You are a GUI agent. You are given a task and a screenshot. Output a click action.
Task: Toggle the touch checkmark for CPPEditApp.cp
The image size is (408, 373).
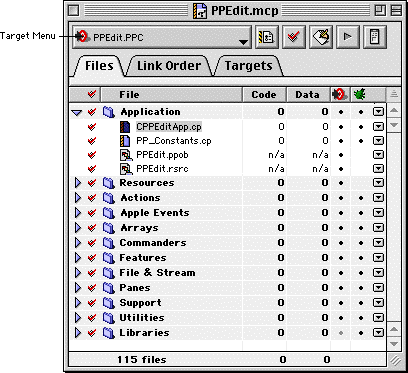pos(92,127)
